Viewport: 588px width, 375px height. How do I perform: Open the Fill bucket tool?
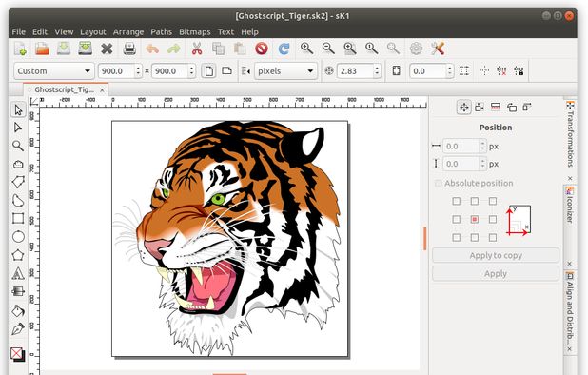[x=18, y=311]
